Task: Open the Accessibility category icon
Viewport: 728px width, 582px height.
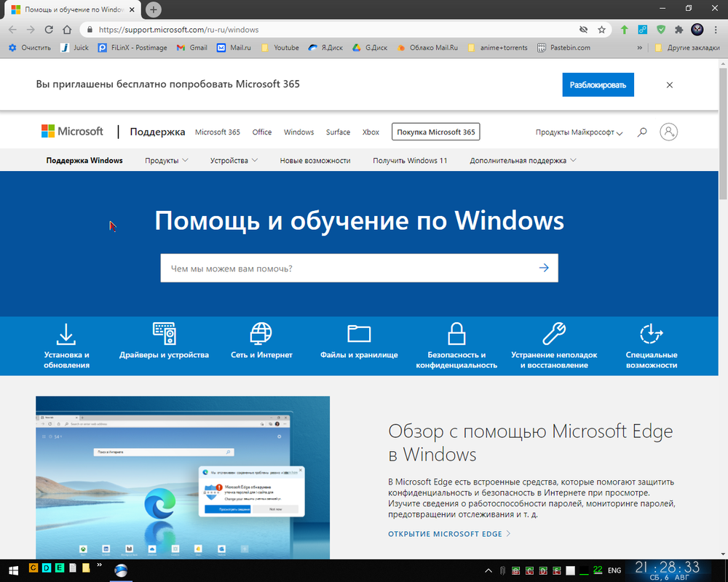Action: [652, 334]
